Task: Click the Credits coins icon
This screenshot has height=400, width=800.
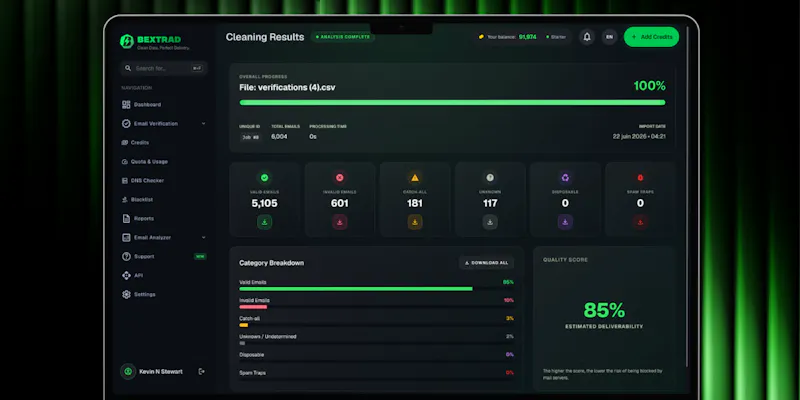Action: click(x=124, y=143)
